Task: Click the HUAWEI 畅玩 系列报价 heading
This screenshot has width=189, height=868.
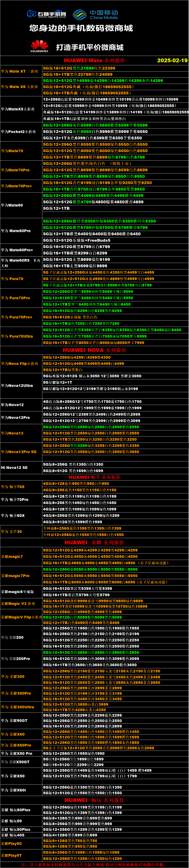Action: coord(94,800)
